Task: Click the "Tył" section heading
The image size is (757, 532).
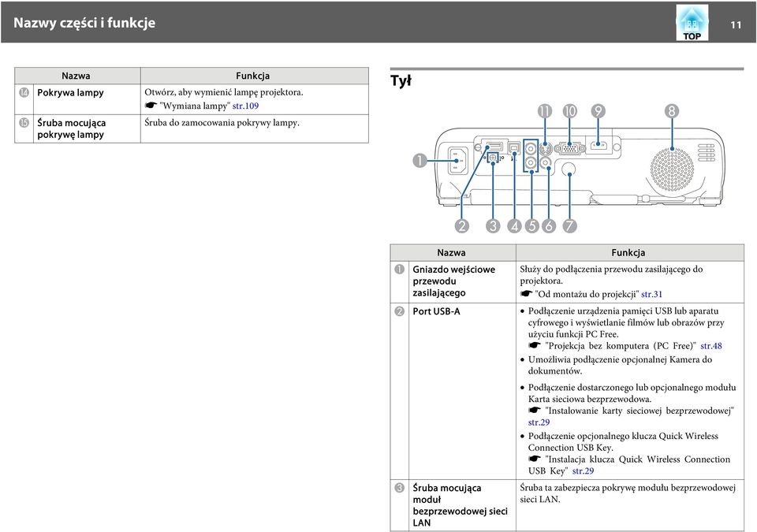Action: 401,80
